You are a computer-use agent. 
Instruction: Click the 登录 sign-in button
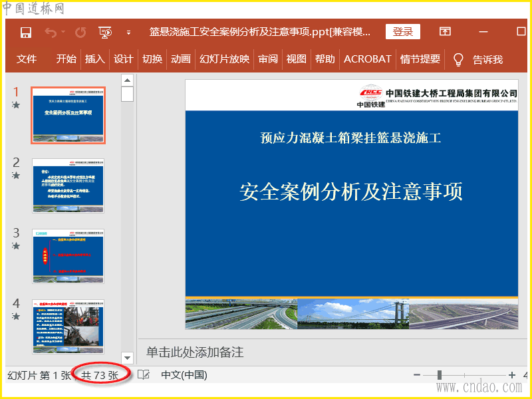pyautogui.click(x=403, y=32)
